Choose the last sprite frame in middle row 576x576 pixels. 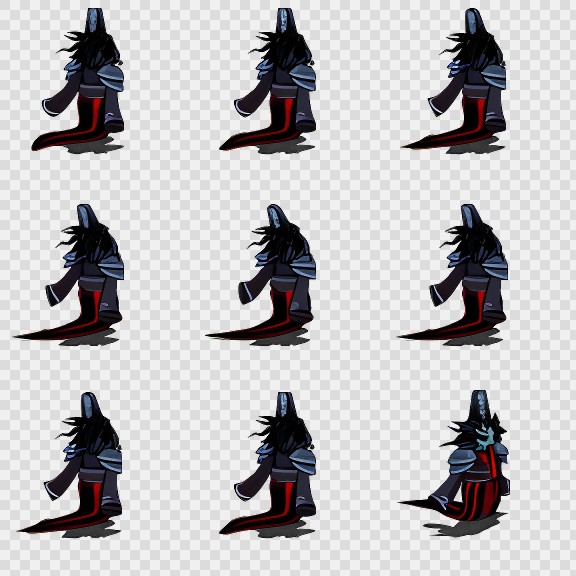(453, 275)
